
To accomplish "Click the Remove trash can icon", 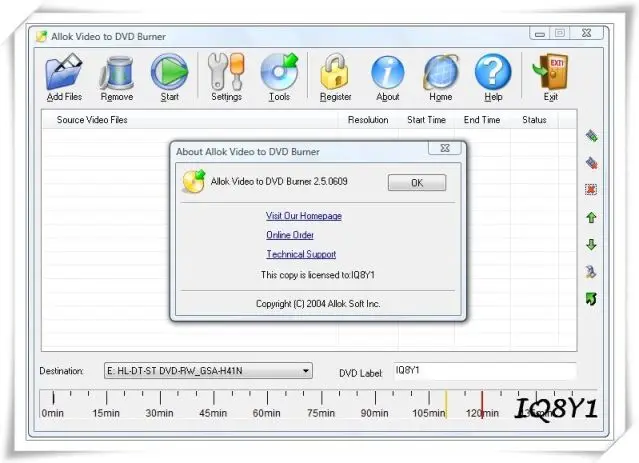I will (x=117, y=73).
